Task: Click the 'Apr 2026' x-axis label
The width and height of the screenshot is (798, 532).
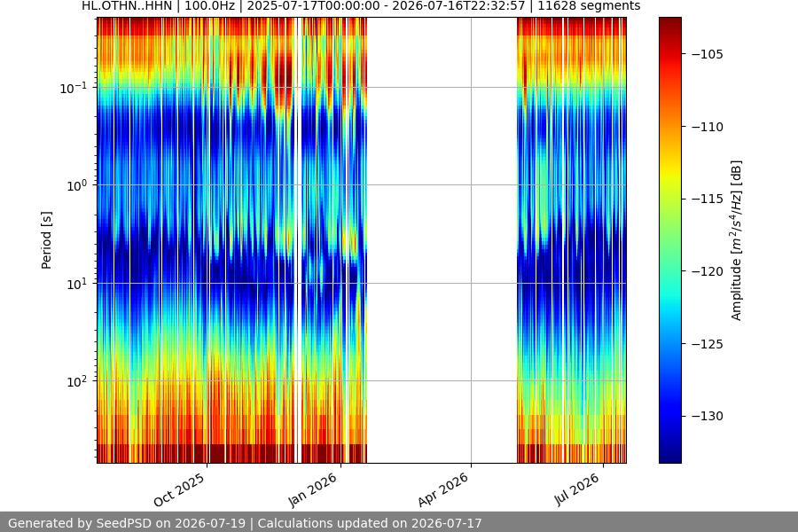Action: 442,489
